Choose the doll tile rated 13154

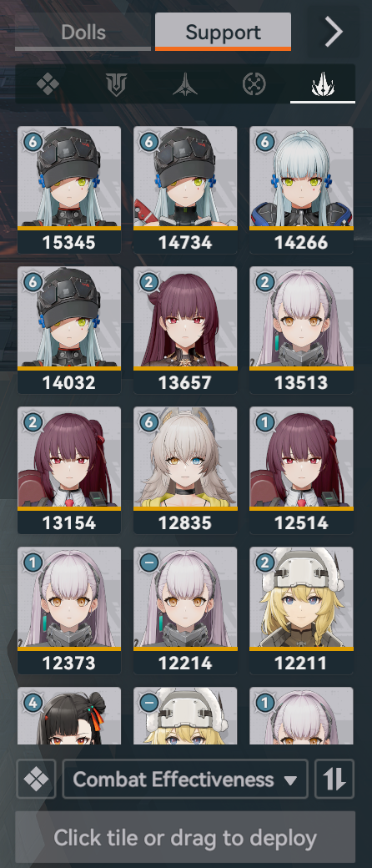[x=69, y=471]
